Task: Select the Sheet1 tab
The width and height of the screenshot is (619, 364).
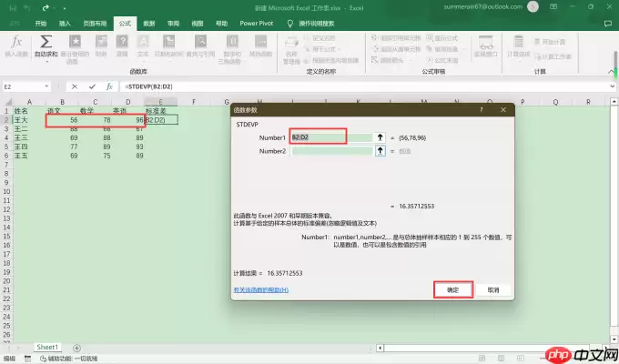Action: (47, 348)
